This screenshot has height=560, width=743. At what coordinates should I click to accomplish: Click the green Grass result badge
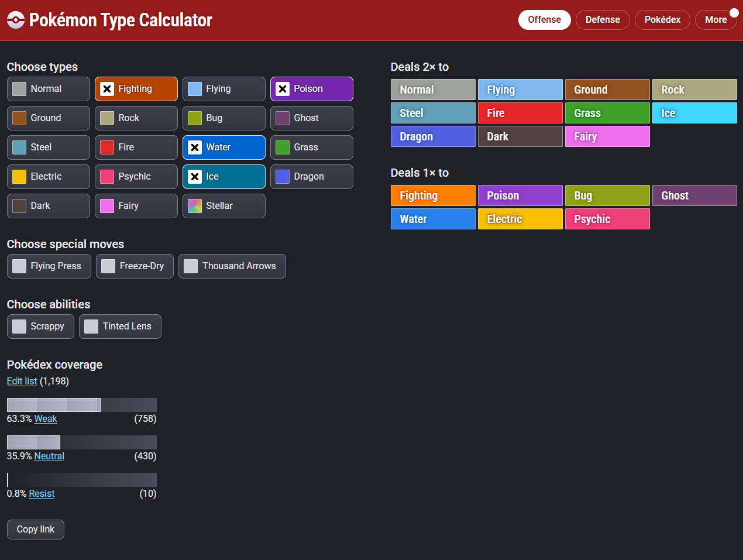coord(607,113)
